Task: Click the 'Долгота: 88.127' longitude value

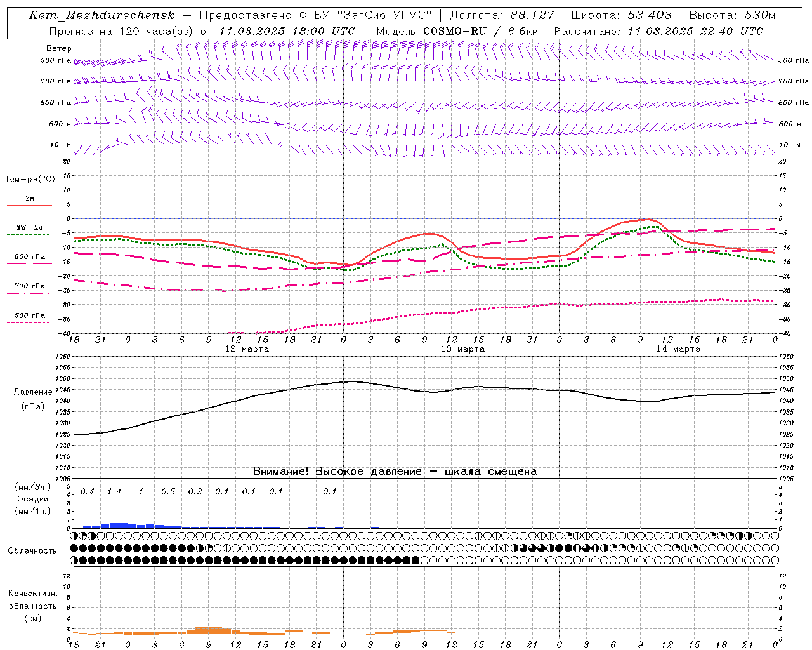Action: [502, 15]
